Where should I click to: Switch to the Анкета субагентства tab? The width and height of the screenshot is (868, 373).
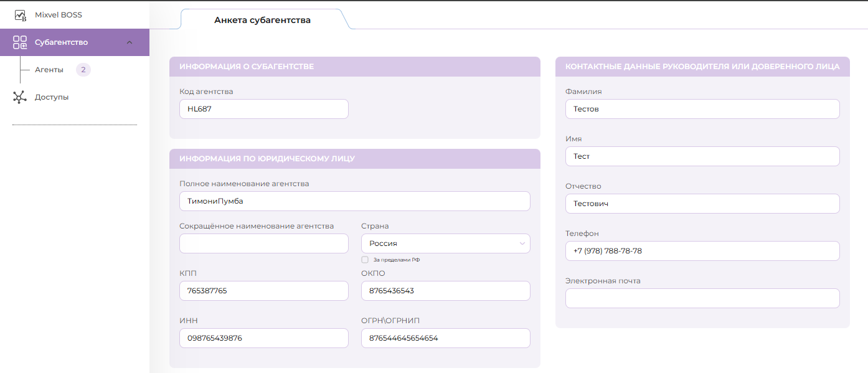[x=262, y=20]
